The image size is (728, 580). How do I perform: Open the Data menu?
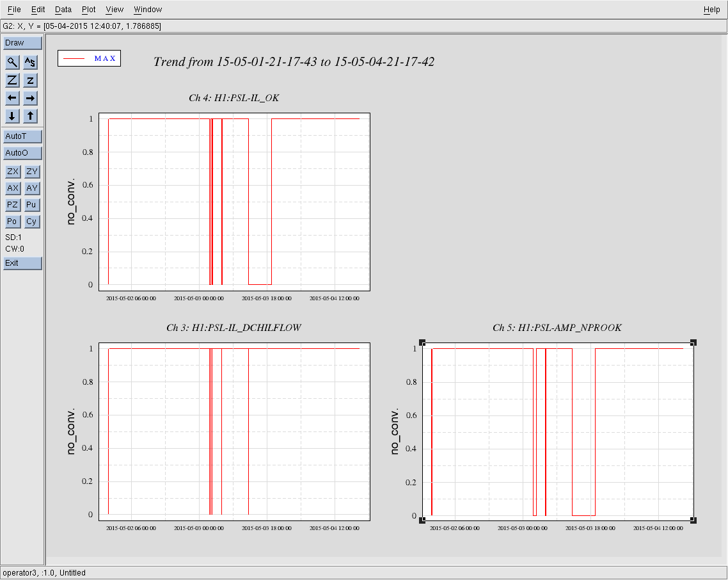(63, 10)
